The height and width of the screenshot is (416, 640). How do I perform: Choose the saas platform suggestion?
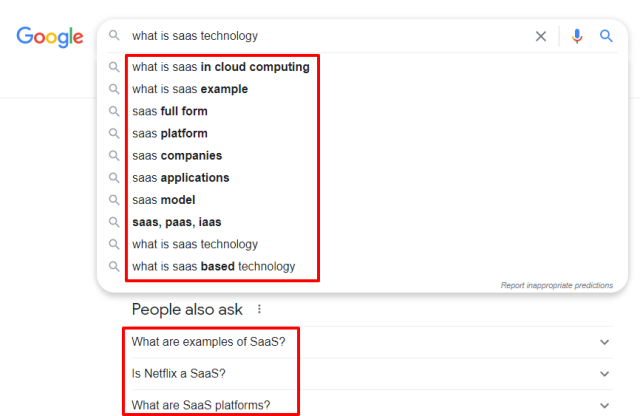coord(170,133)
